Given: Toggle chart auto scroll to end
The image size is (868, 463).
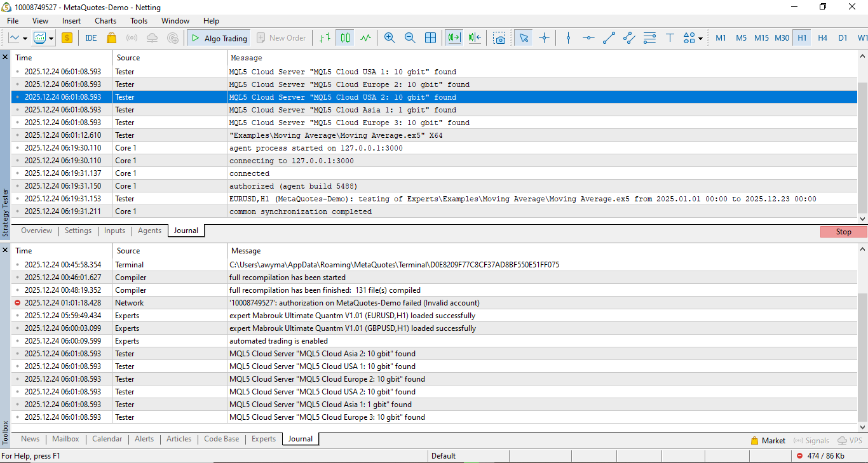Looking at the screenshot, I should [454, 38].
